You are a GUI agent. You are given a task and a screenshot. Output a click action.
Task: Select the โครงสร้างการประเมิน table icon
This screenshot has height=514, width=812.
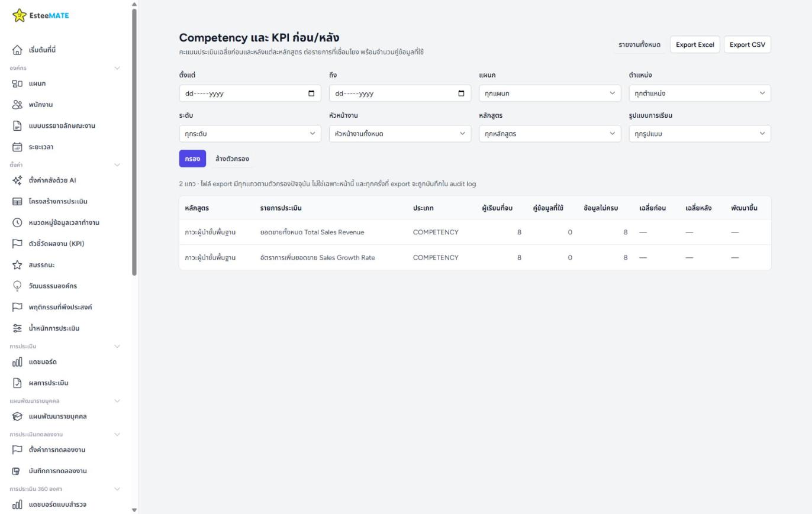17,202
